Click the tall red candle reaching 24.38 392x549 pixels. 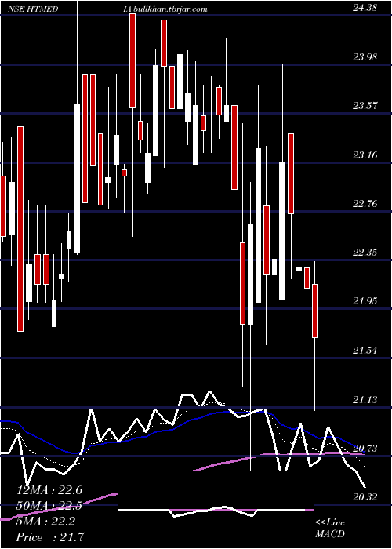[x=132, y=60]
